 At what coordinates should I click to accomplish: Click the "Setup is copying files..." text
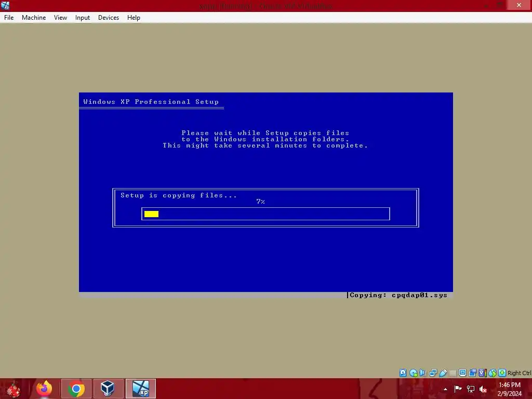coord(179,195)
